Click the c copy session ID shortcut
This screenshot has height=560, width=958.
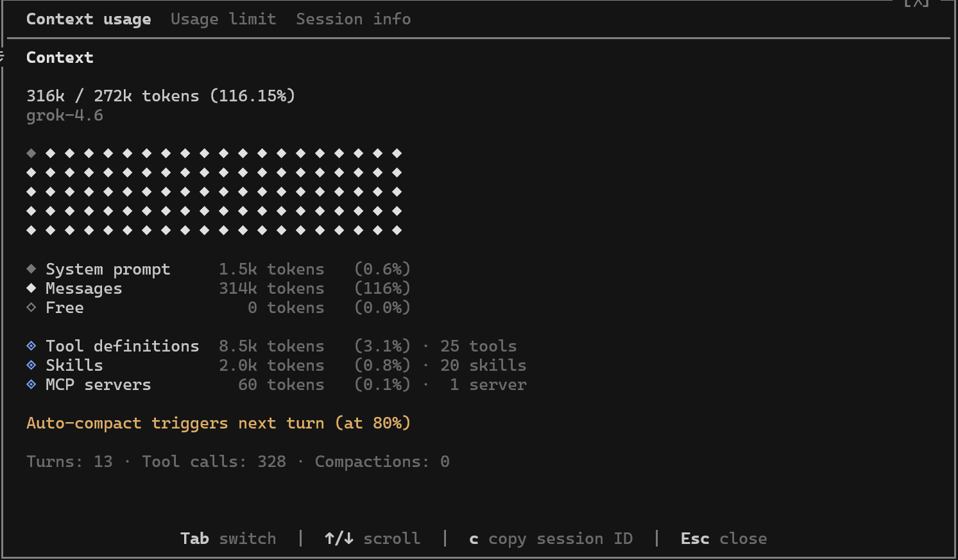[x=551, y=538]
